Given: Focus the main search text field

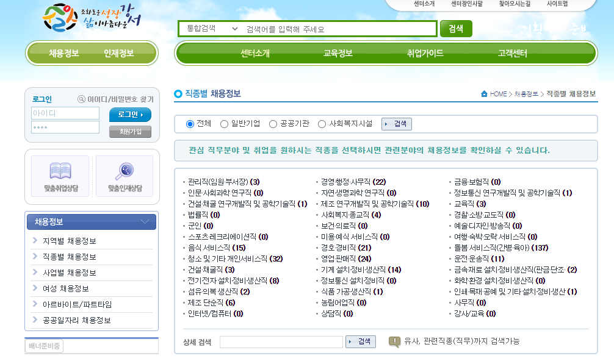Looking at the screenshot, I should click(x=340, y=29).
